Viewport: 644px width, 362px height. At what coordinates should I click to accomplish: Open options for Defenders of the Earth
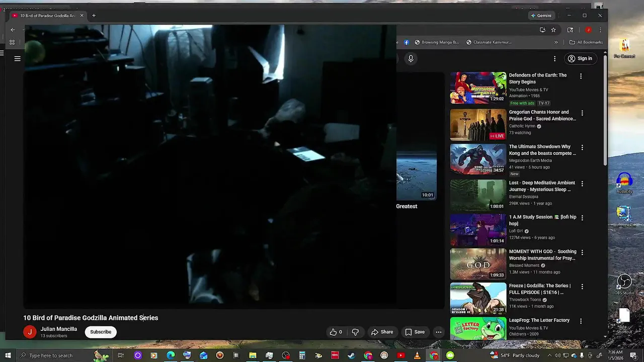pyautogui.click(x=581, y=76)
